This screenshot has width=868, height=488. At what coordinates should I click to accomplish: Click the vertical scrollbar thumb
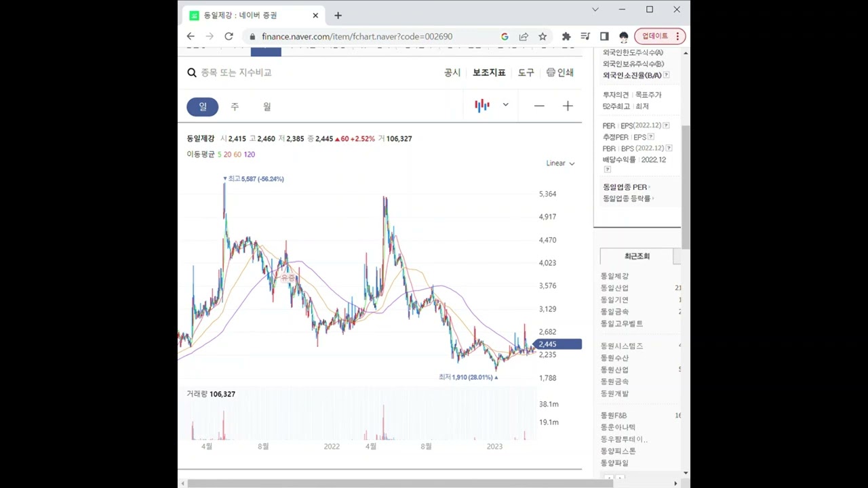click(686, 186)
